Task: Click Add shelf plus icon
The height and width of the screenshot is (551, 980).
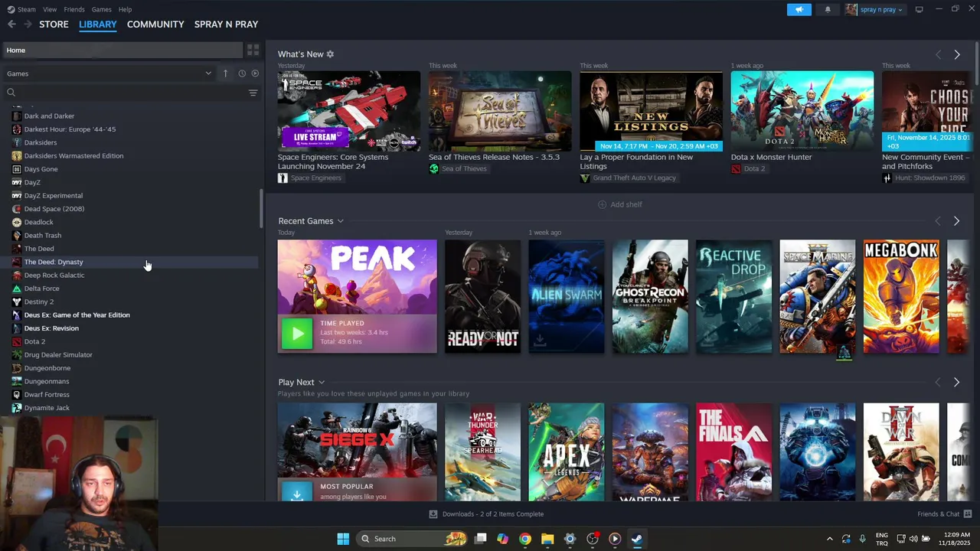Action: click(x=602, y=204)
